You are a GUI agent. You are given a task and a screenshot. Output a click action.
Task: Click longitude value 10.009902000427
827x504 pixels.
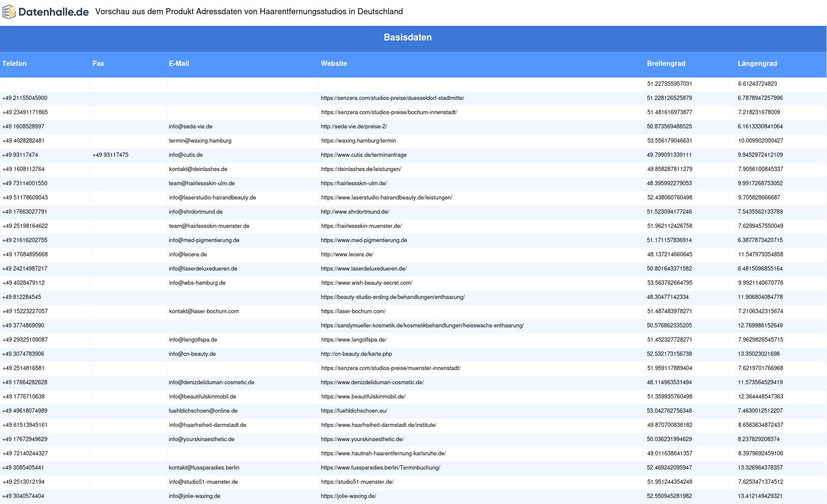760,141
